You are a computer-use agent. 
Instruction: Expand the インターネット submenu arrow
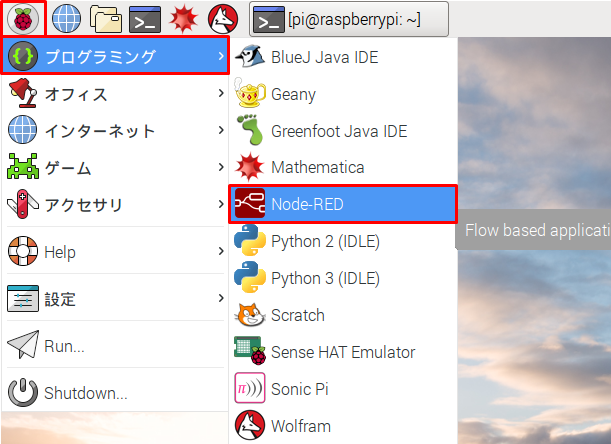click(221, 130)
